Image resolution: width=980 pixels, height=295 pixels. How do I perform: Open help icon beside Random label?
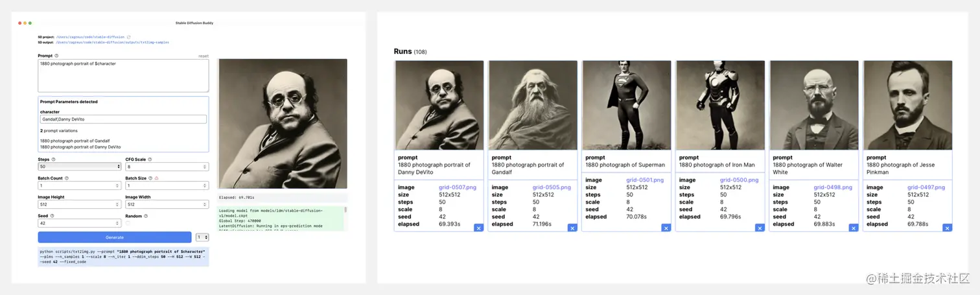(x=146, y=216)
